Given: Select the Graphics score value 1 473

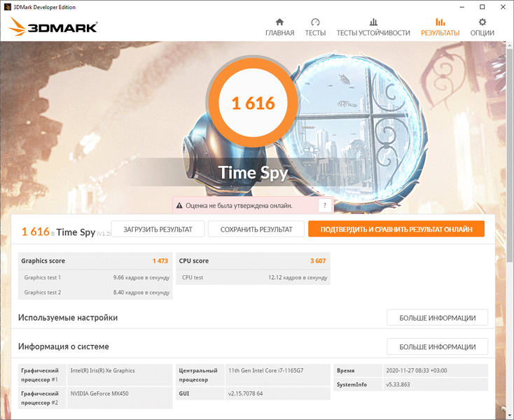Looking at the screenshot, I should (160, 261).
